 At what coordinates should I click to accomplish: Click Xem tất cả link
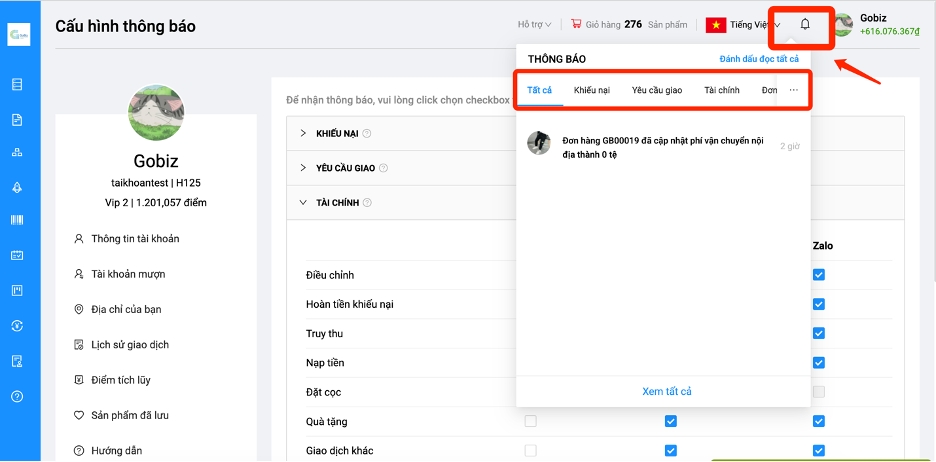pos(666,391)
